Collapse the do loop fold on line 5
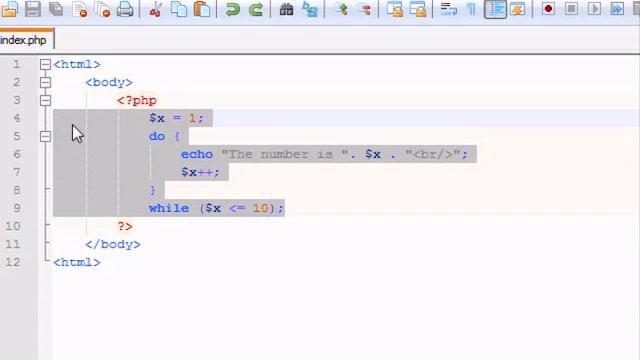 [45, 136]
